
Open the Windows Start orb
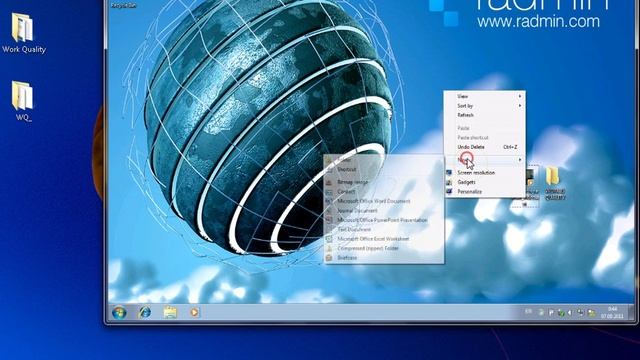click(119, 313)
